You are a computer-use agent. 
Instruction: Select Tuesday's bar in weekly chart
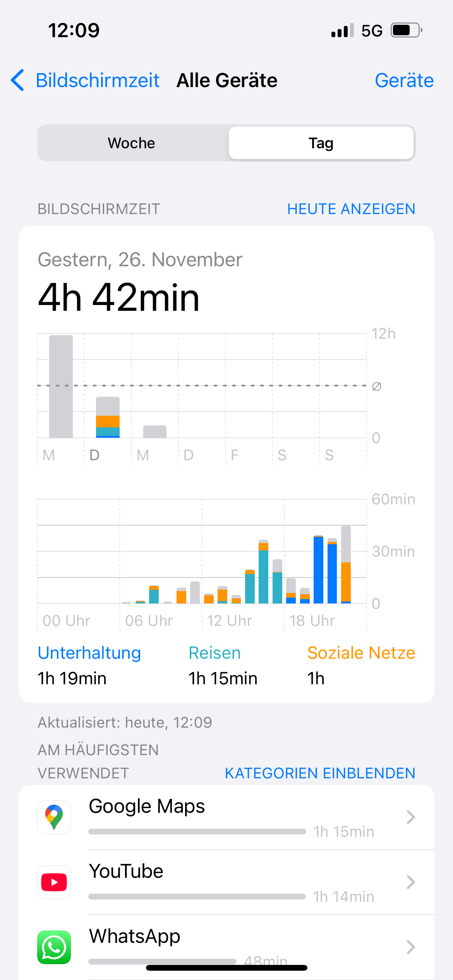(x=108, y=417)
